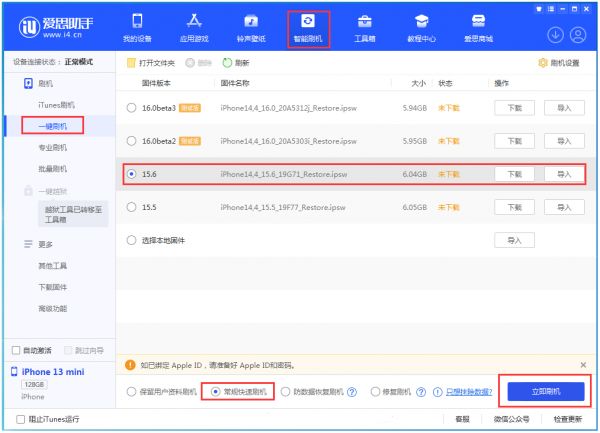The width and height of the screenshot is (600, 433).
Task: Select the 16.0beta3 firmware radio button
Action: [131, 108]
